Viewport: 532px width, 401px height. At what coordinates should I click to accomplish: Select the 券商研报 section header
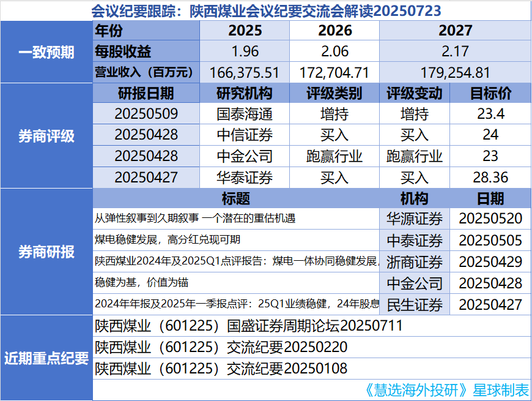46,252
